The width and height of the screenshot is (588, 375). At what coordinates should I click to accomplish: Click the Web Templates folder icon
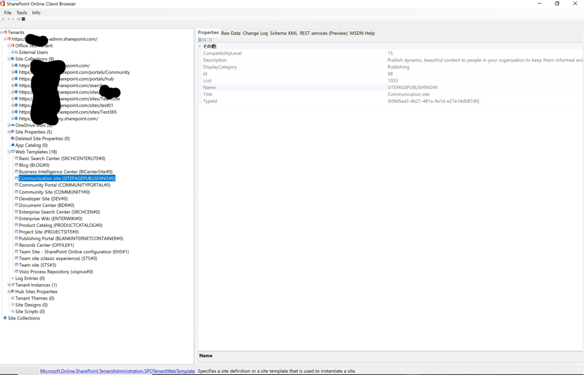[13, 152]
